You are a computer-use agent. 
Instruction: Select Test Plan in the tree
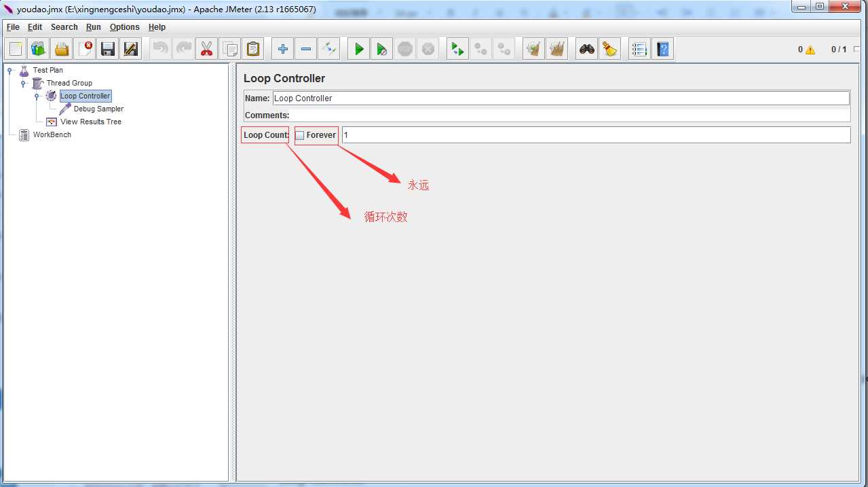[x=48, y=70]
